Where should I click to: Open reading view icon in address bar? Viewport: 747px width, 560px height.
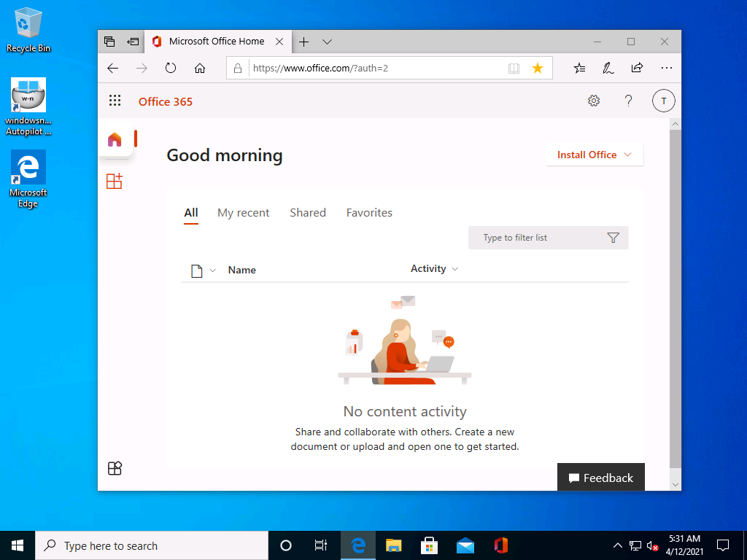[514, 68]
